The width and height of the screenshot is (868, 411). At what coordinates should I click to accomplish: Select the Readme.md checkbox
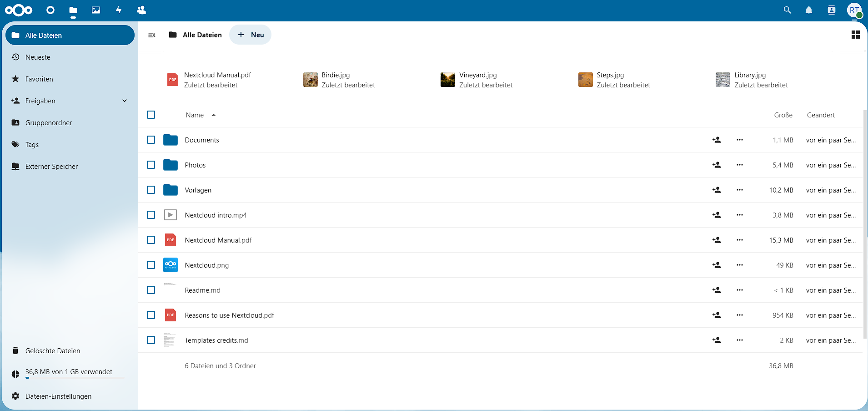(151, 290)
